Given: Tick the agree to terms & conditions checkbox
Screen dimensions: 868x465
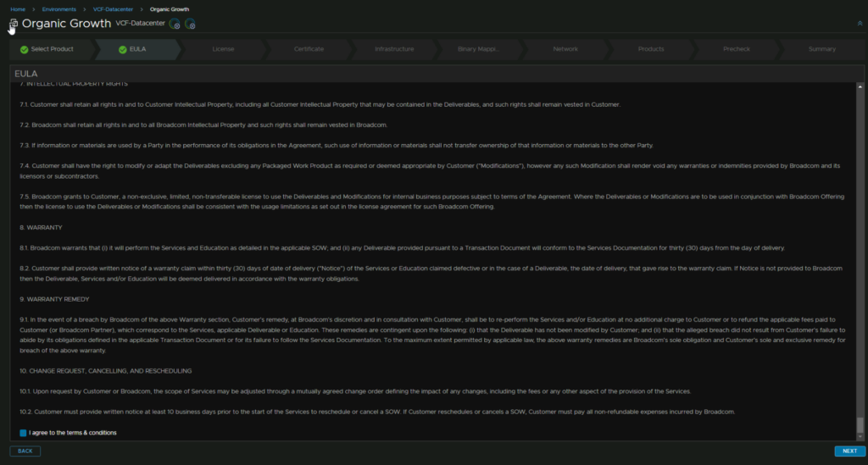Looking at the screenshot, I should pos(23,433).
